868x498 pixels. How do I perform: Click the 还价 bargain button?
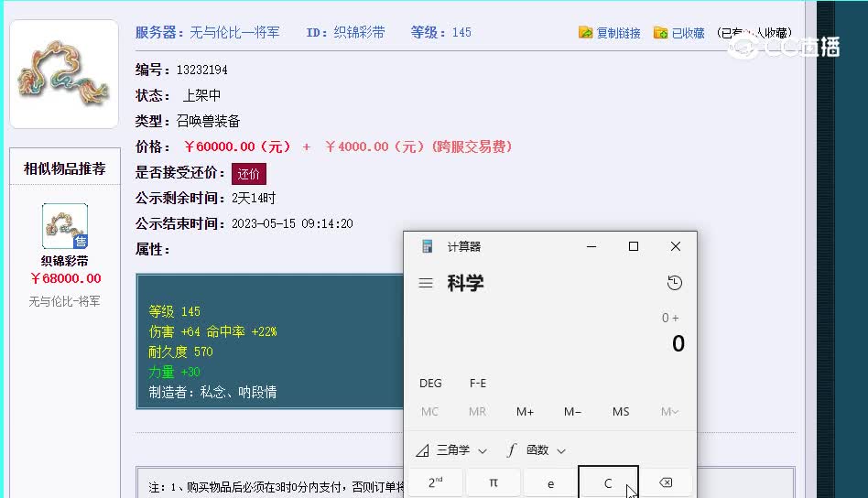(248, 174)
